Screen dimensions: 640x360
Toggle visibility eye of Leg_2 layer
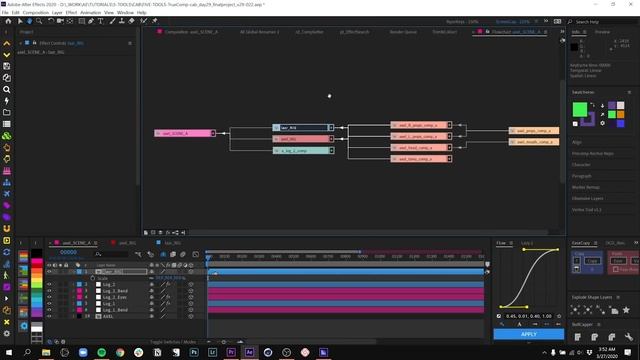49,284
